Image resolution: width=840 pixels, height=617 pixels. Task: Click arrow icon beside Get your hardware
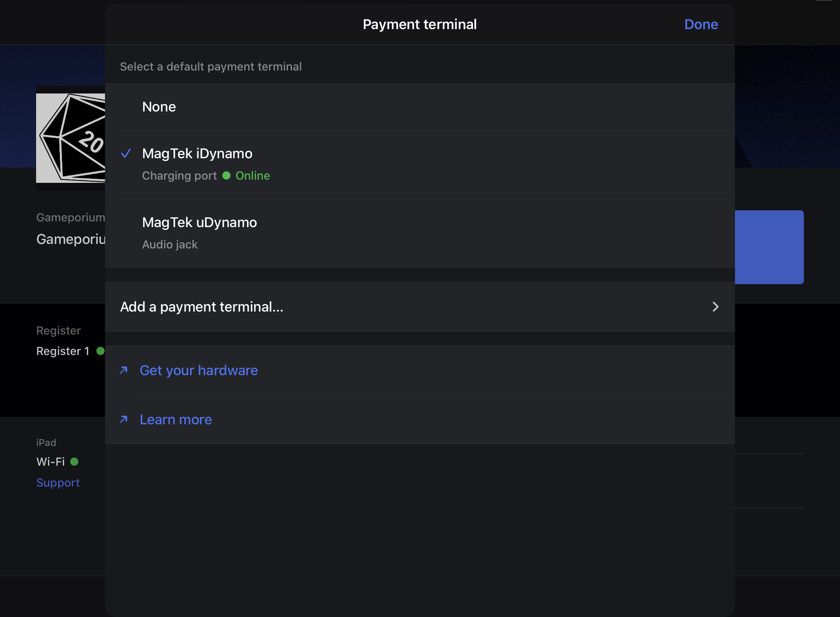coord(123,370)
